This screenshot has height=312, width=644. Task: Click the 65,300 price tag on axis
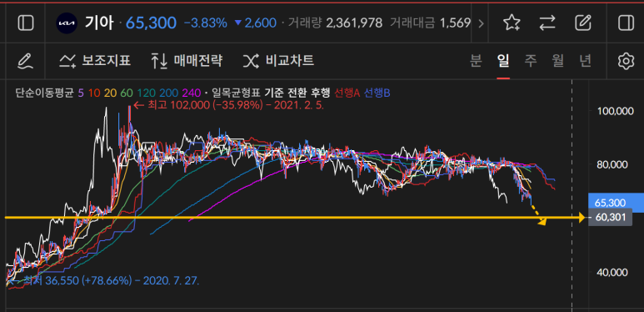pyautogui.click(x=615, y=203)
